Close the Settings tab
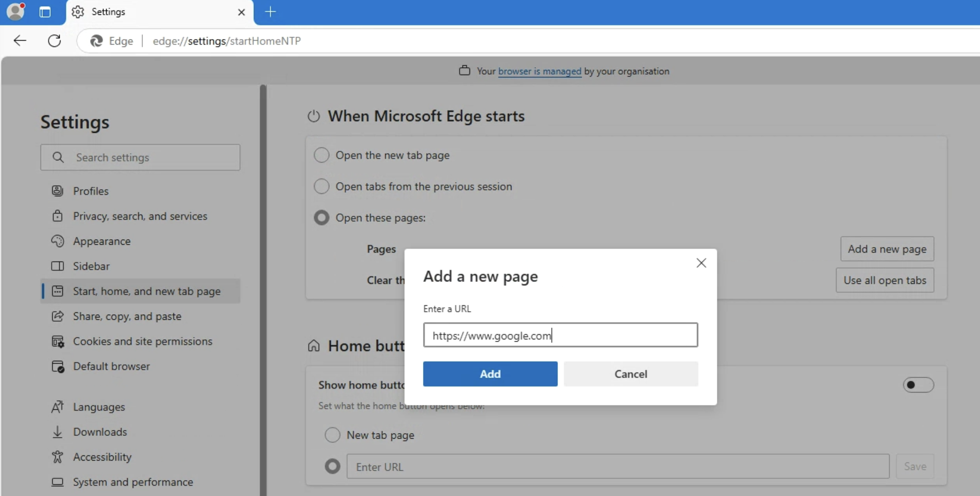980x496 pixels. 241,12
